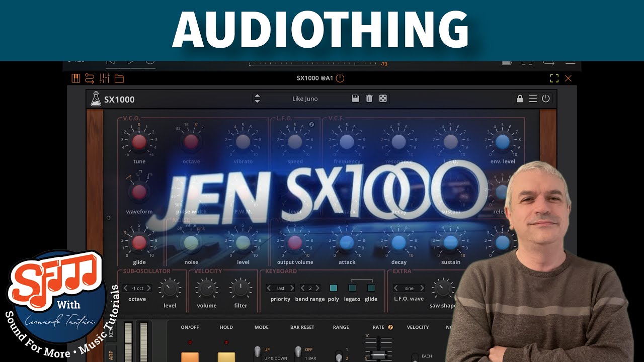Select previous sub-oscillator octave with left arrow
This screenshot has width=644, height=362.
pos(126,288)
